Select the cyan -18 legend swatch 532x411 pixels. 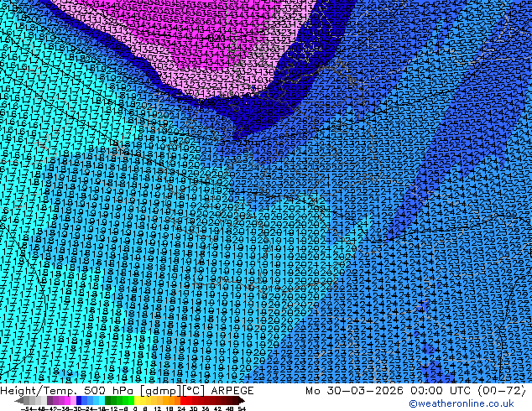[102, 400]
